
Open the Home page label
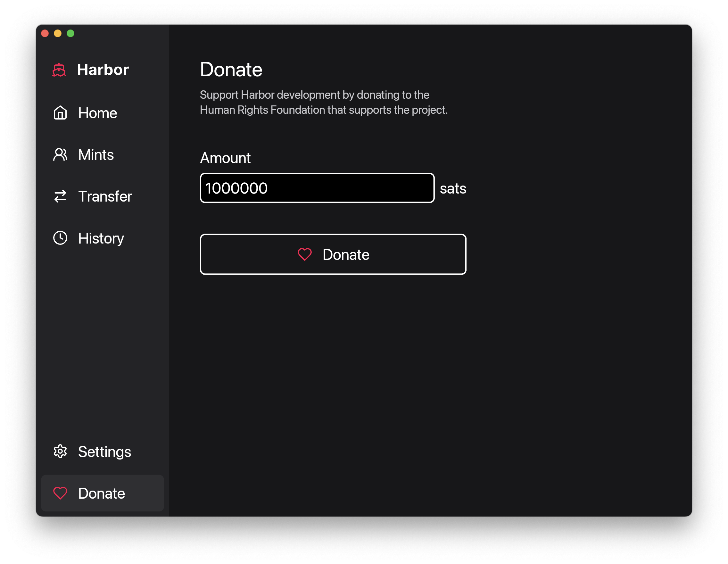98,113
